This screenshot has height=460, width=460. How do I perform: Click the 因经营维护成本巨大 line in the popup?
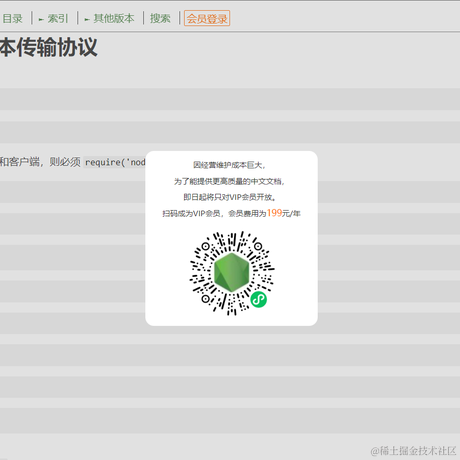point(229,165)
